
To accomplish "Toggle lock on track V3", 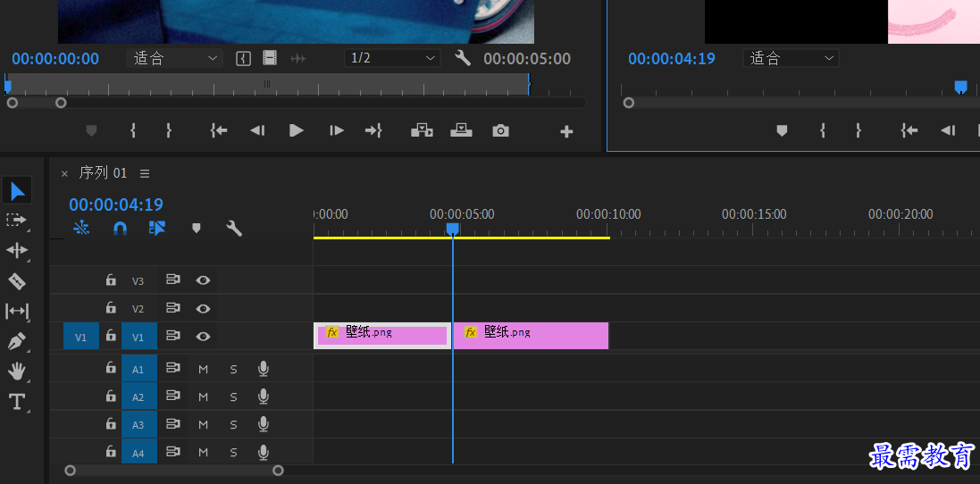I will [111, 280].
